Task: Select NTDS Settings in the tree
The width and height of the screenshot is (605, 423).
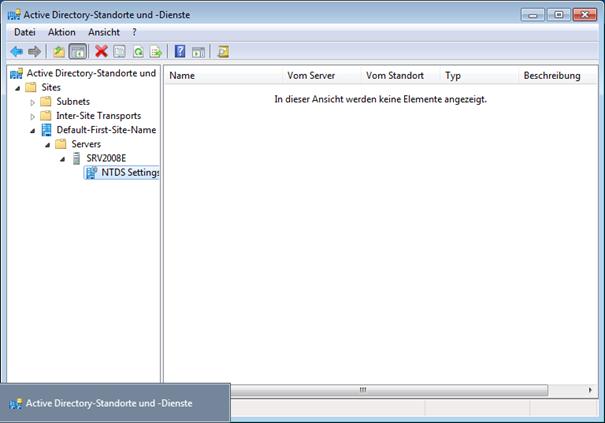Action: (129, 173)
